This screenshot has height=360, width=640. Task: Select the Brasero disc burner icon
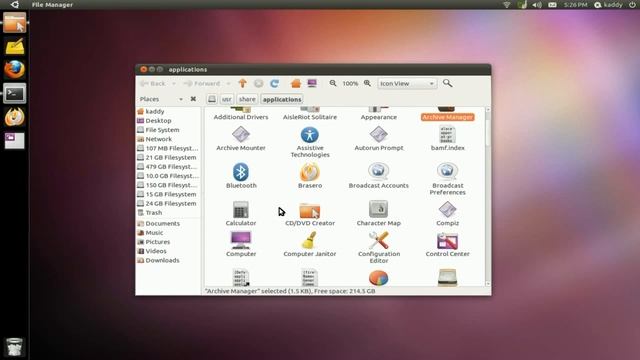310,172
